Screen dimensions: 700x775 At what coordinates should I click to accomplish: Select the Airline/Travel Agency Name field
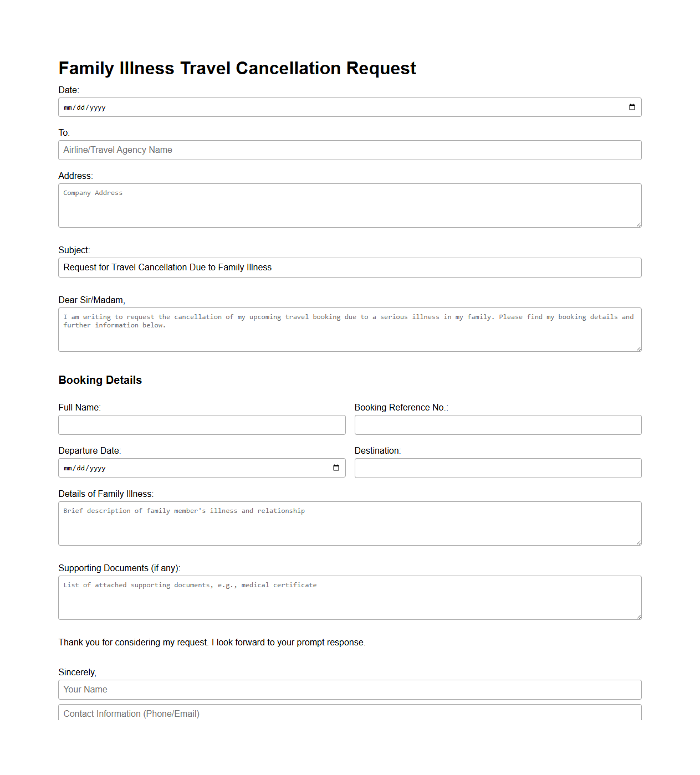(350, 150)
